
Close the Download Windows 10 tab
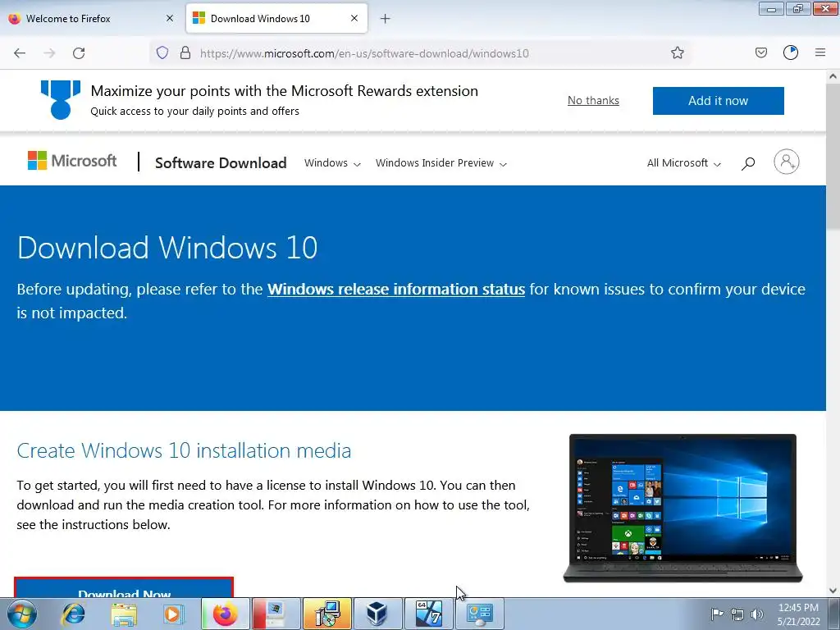pyautogui.click(x=354, y=18)
